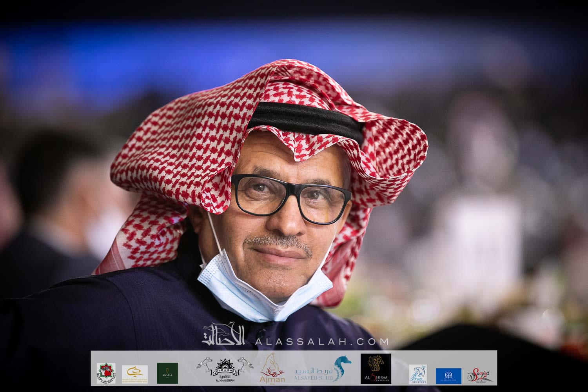Click the Al Aryam Arabians logo
The width and height of the screenshot is (588, 392).
pyautogui.click(x=418, y=374)
